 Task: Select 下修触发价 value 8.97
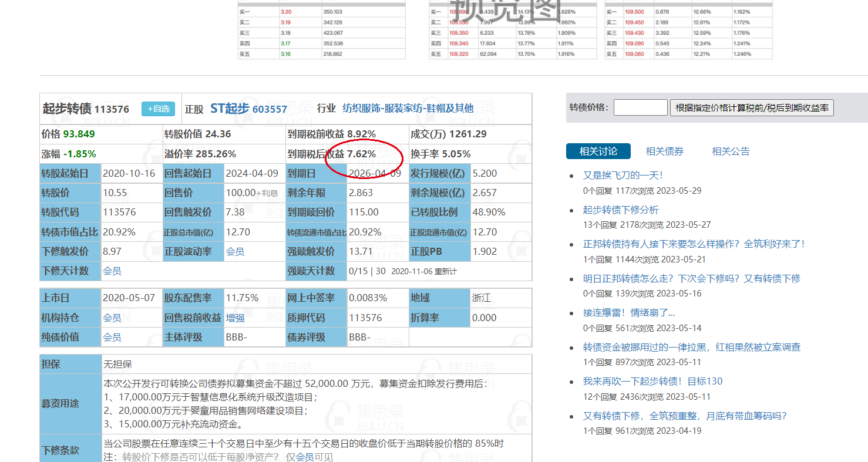coord(112,251)
